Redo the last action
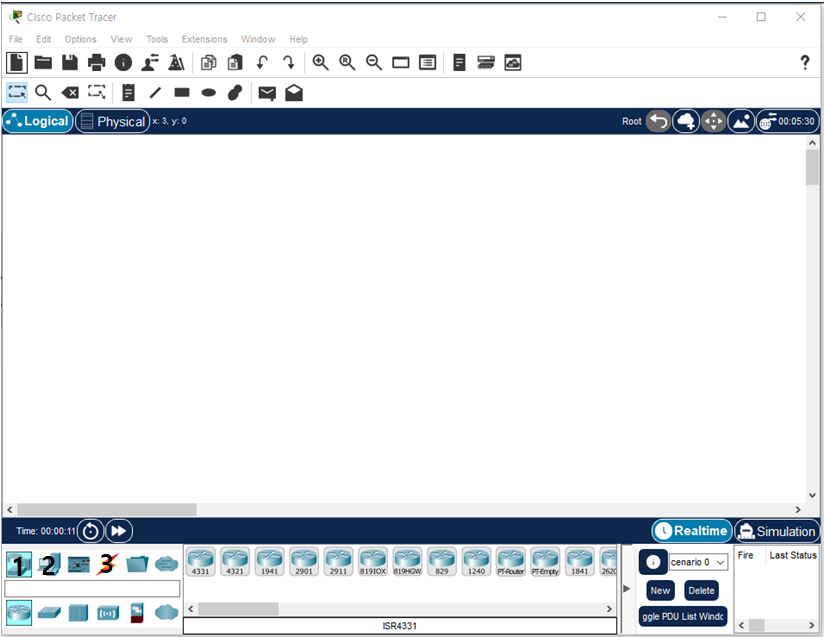Screen dimensions: 825x637 click(289, 63)
